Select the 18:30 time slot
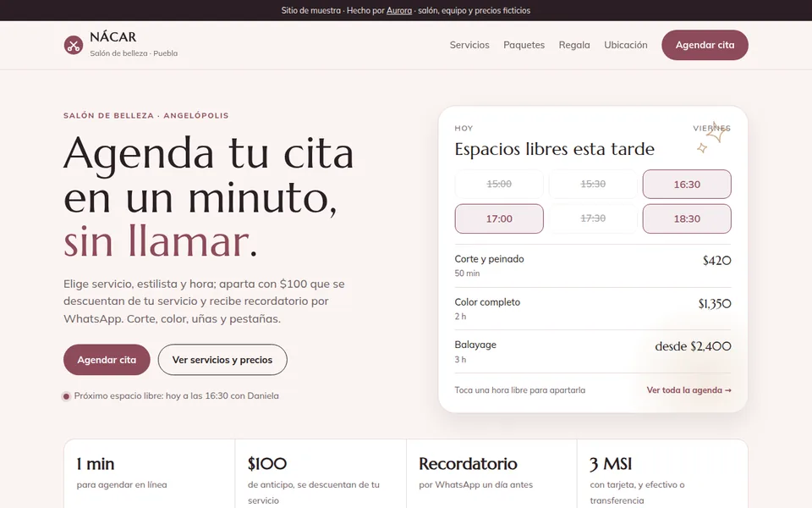812x508 pixels. pyautogui.click(x=687, y=218)
